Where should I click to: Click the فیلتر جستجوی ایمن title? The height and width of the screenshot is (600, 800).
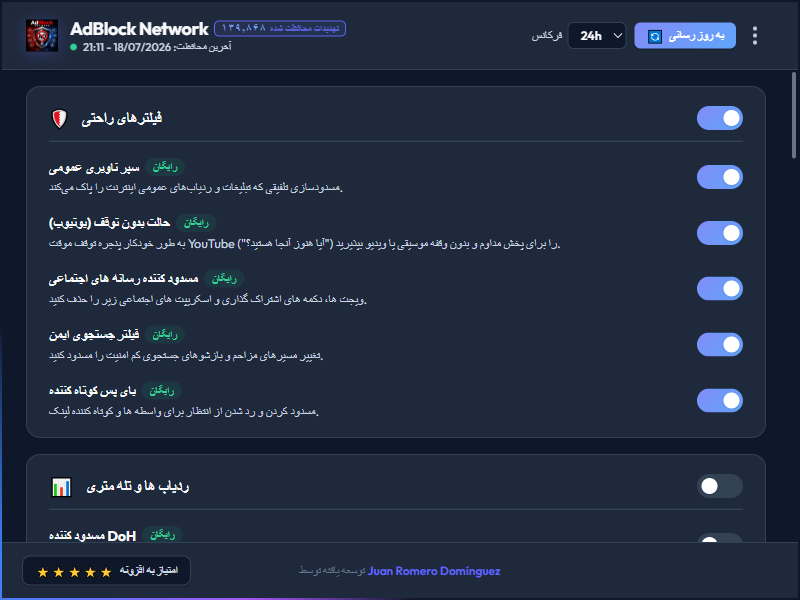(x=94, y=335)
